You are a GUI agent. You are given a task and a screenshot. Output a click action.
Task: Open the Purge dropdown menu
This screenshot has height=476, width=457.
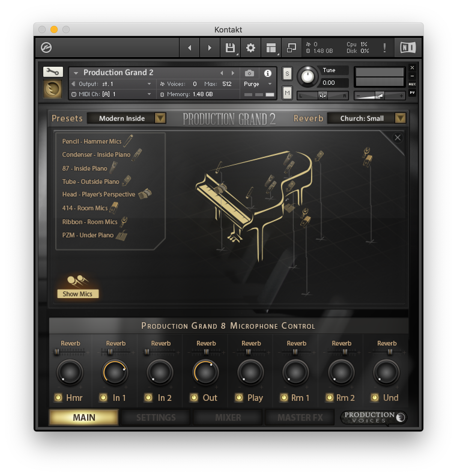258,84
